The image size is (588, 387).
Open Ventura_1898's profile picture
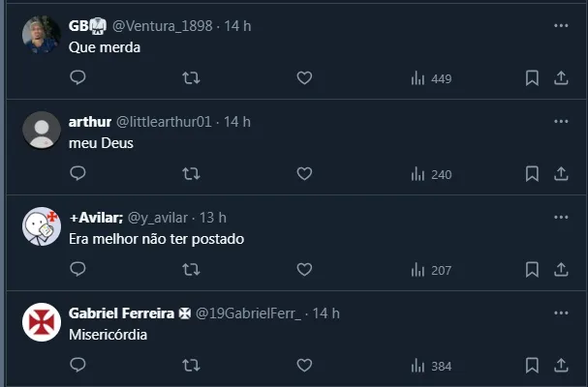click(x=42, y=35)
